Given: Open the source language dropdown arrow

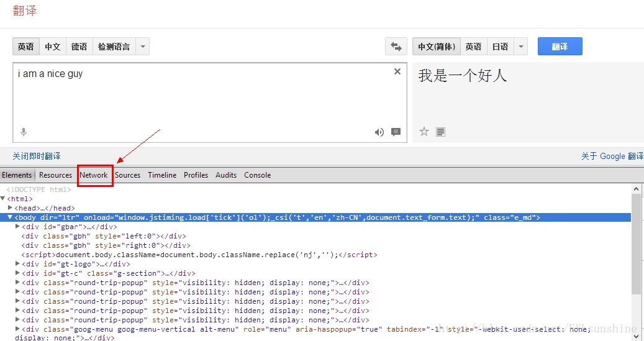Looking at the screenshot, I should tap(142, 47).
